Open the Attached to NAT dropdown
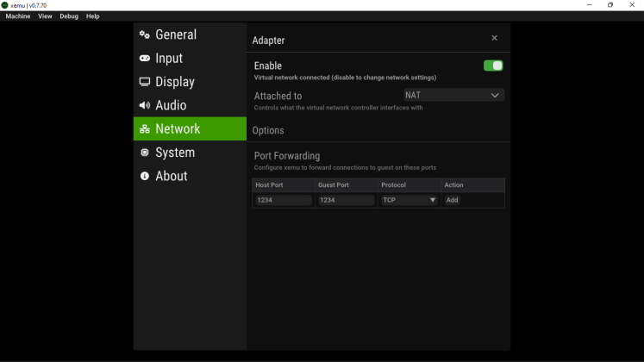Viewport: 644px width, 362px height. [x=453, y=96]
